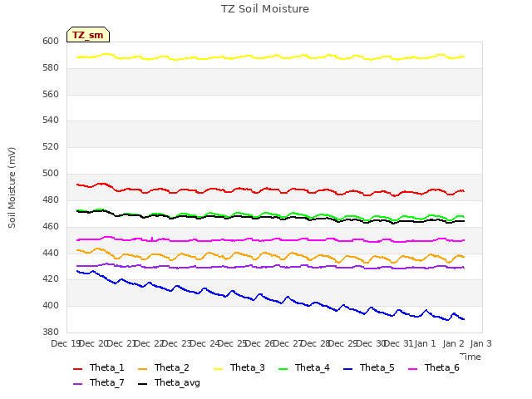The width and height of the screenshot is (532, 399).
Task: Click the 440 y-axis tick label
Action: pos(51,253)
